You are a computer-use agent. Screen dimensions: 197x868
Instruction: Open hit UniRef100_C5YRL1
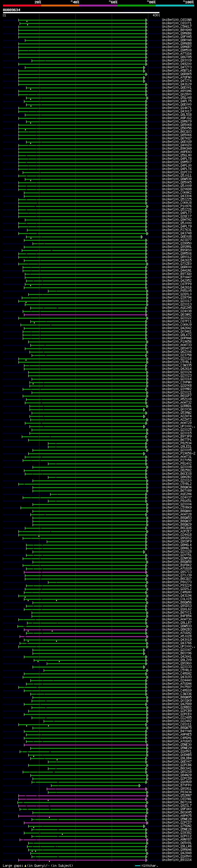pyautogui.click(x=176, y=362)
